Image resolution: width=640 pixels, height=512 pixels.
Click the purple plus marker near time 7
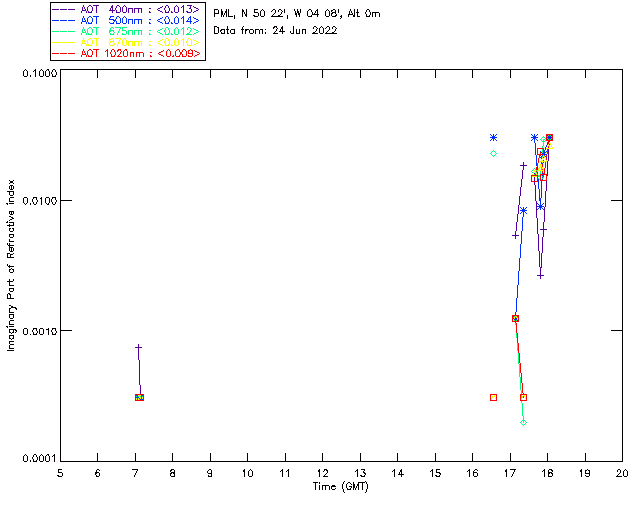(138, 347)
